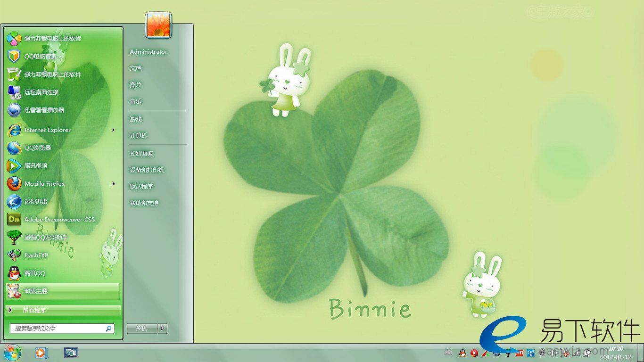Expand Internet Explorer jump list arrow
Viewport: 644px width, 362px height.
114,130
